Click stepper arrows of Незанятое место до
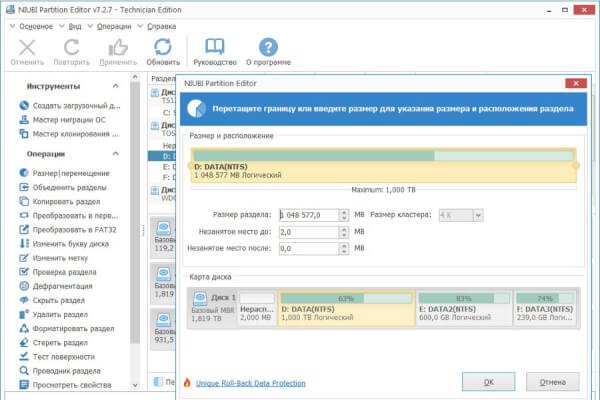 (x=344, y=232)
